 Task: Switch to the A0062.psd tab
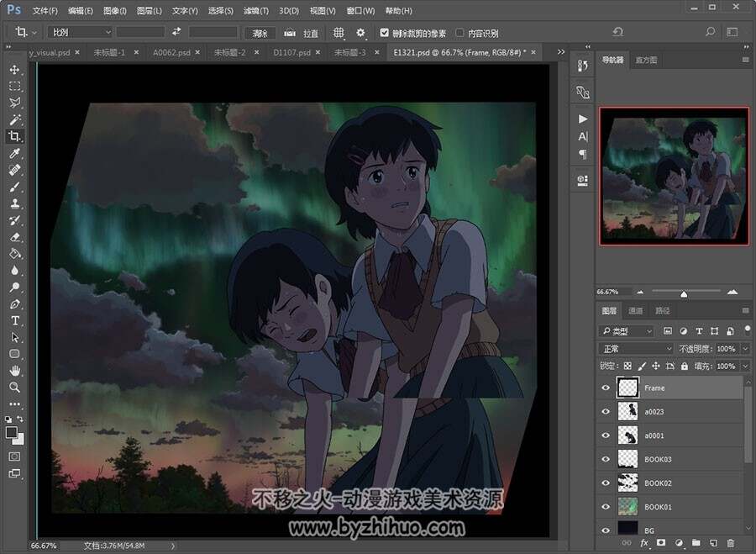pyautogui.click(x=171, y=52)
